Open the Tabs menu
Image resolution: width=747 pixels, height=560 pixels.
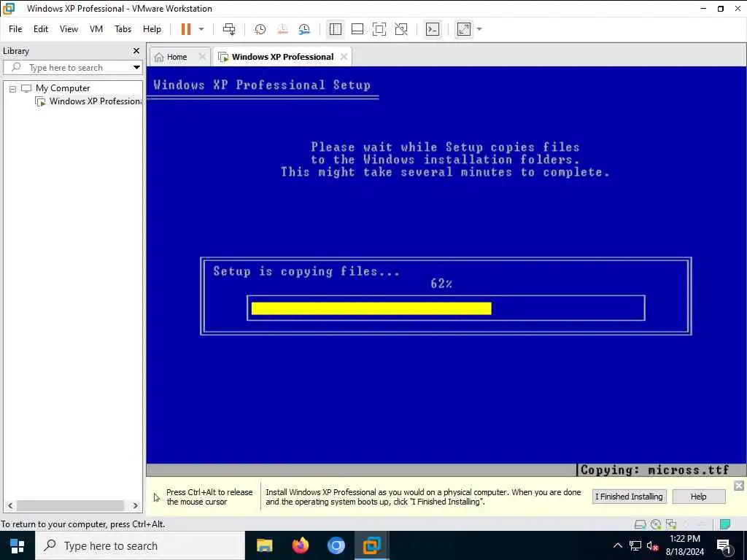click(123, 29)
